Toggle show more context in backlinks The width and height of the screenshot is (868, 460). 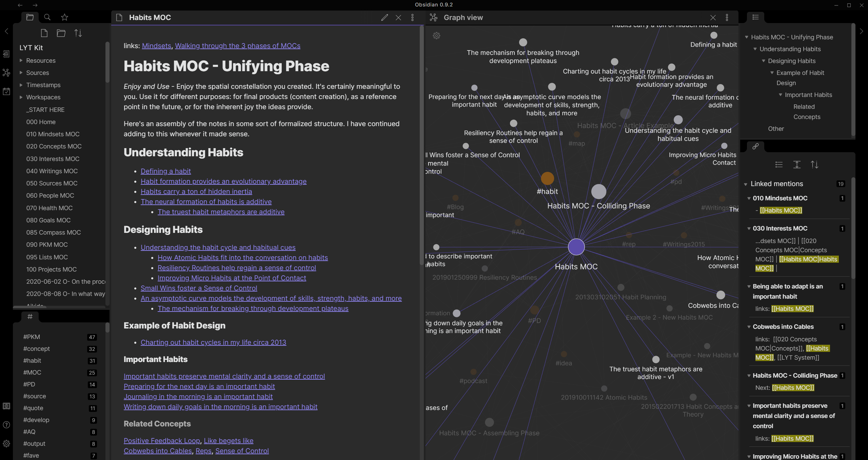(797, 165)
